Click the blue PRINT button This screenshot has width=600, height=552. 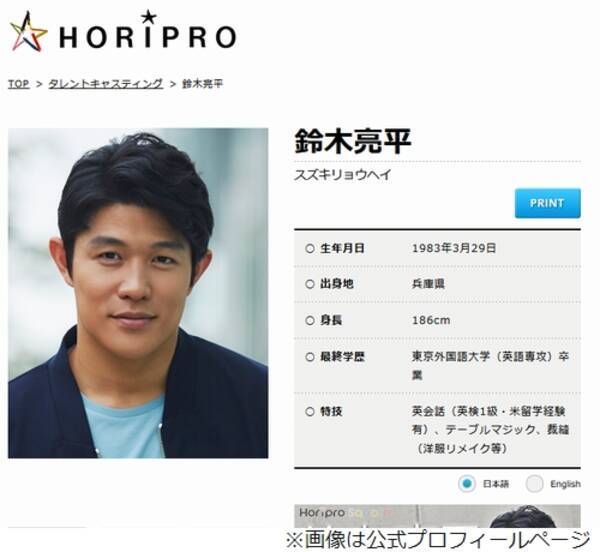547,203
